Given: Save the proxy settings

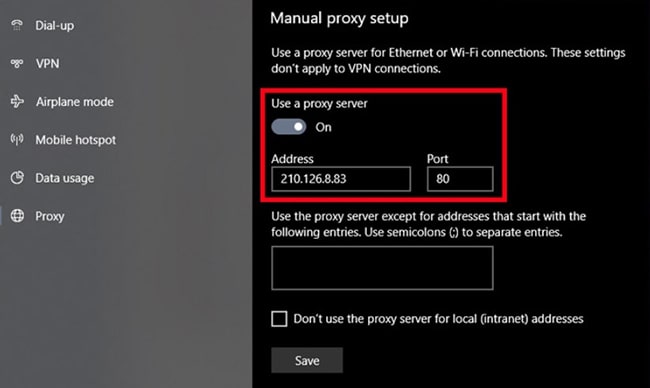Looking at the screenshot, I should 307,360.
